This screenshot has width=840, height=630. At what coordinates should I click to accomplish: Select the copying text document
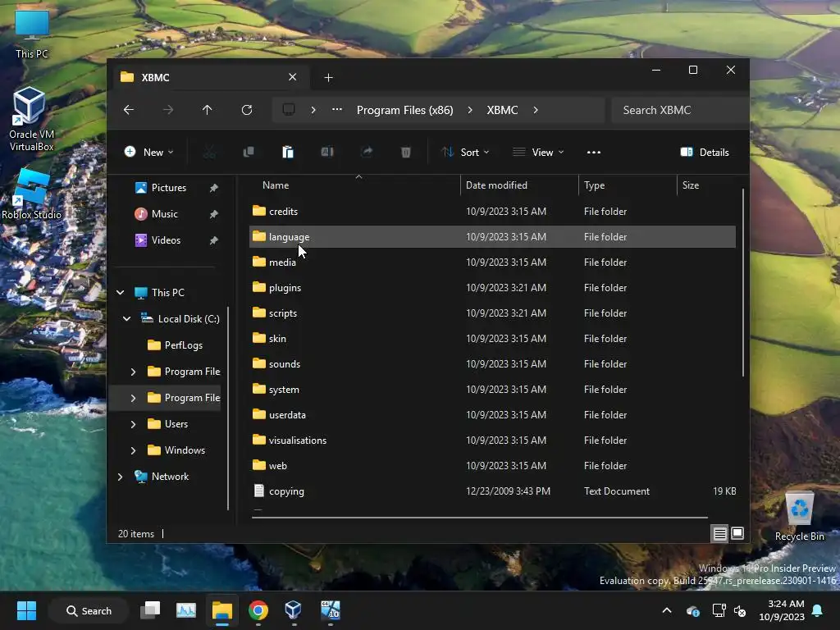click(x=492, y=491)
